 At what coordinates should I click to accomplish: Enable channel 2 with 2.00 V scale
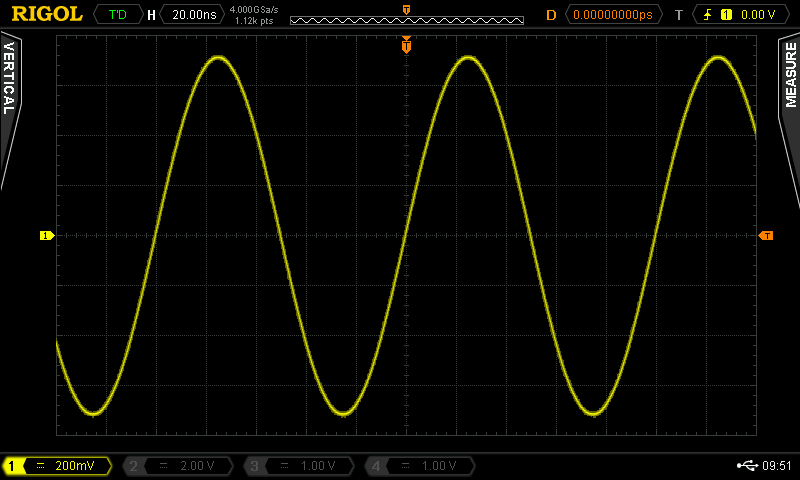178,466
